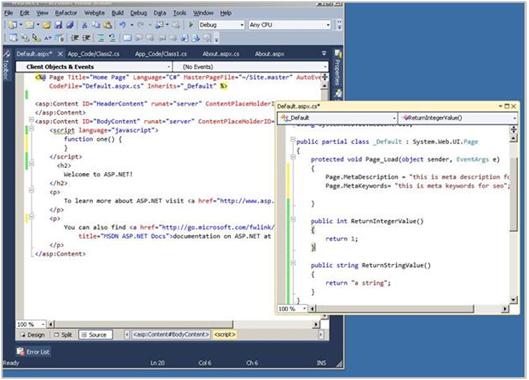The height and width of the screenshot is (380, 529).
Task: Toggle a bookmark with the bookmark icon
Action: [128, 38]
